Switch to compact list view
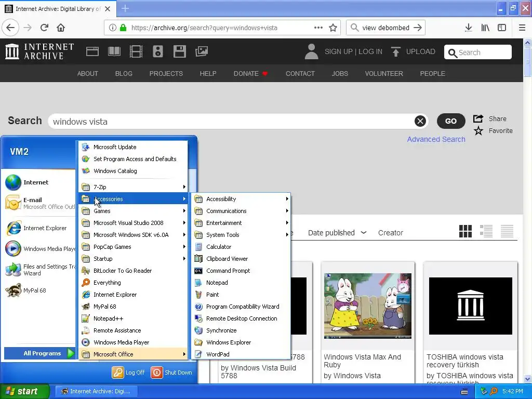This screenshot has height=399, width=532. tap(507, 231)
